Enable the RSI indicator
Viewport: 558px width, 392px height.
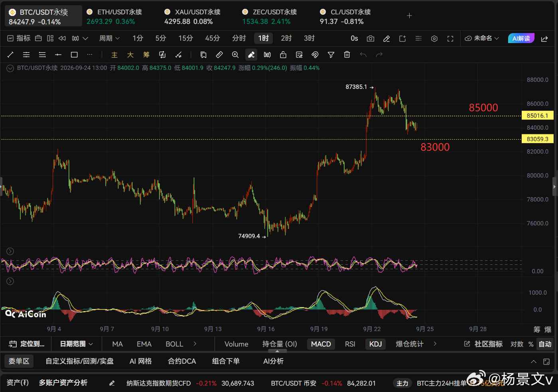pyautogui.click(x=350, y=344)
